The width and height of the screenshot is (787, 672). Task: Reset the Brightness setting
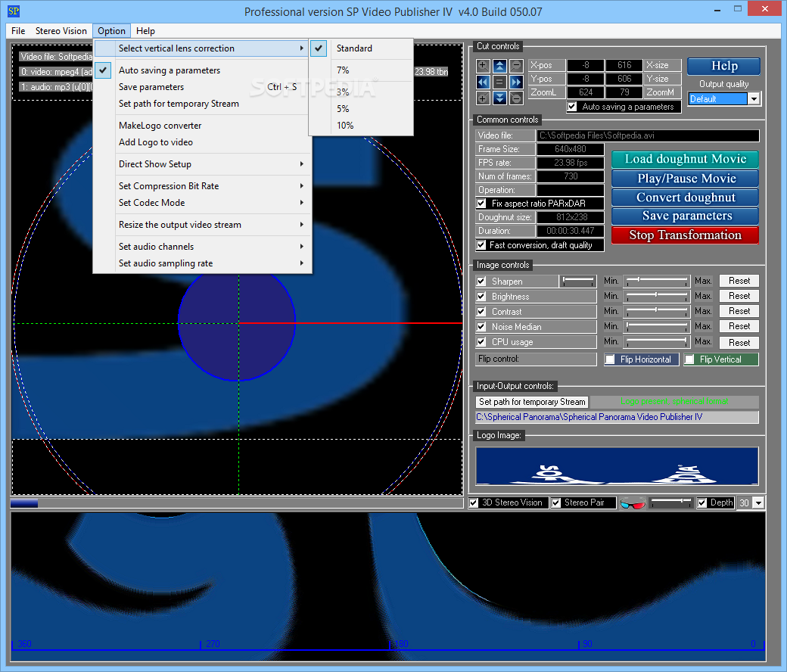coord(739,296)
